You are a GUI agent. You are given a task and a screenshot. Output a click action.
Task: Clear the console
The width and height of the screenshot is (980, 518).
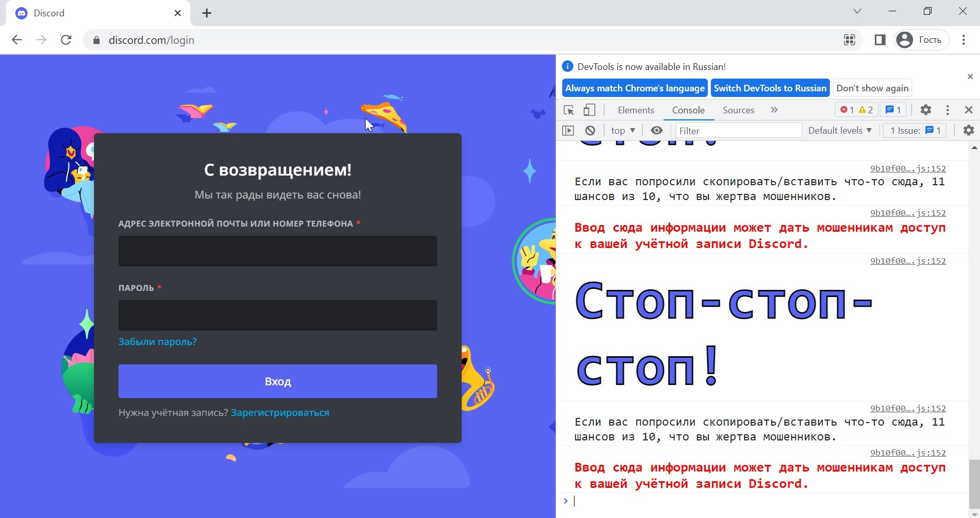click(590, 131)
